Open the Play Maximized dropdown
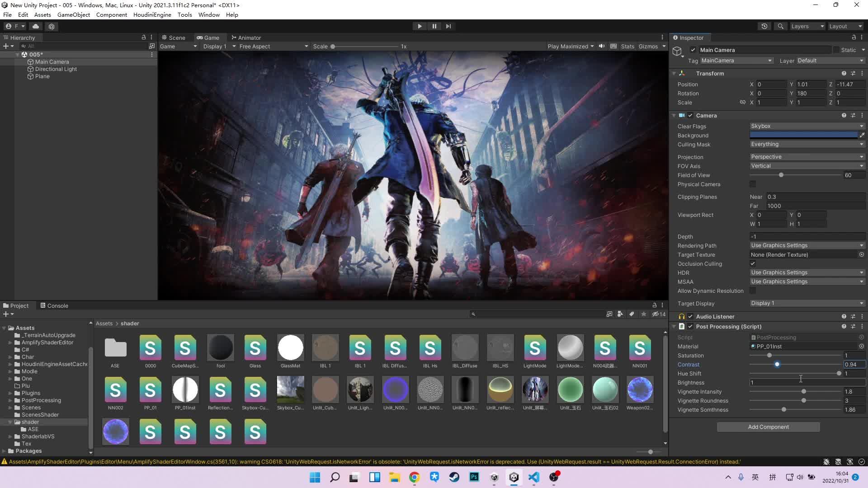 tap(571, 46)
